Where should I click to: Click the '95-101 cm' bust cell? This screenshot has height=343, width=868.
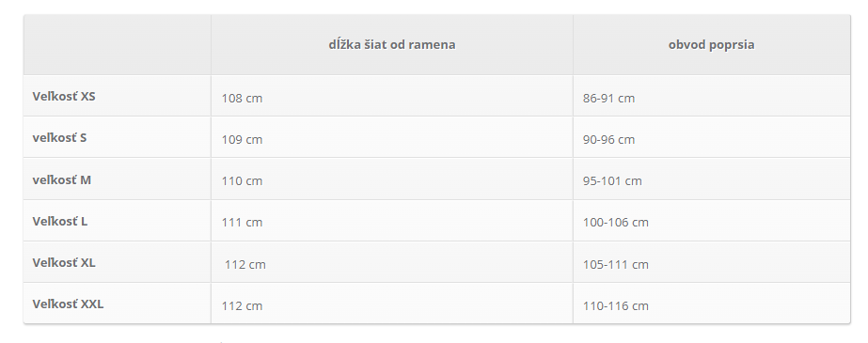click(612, 181)
